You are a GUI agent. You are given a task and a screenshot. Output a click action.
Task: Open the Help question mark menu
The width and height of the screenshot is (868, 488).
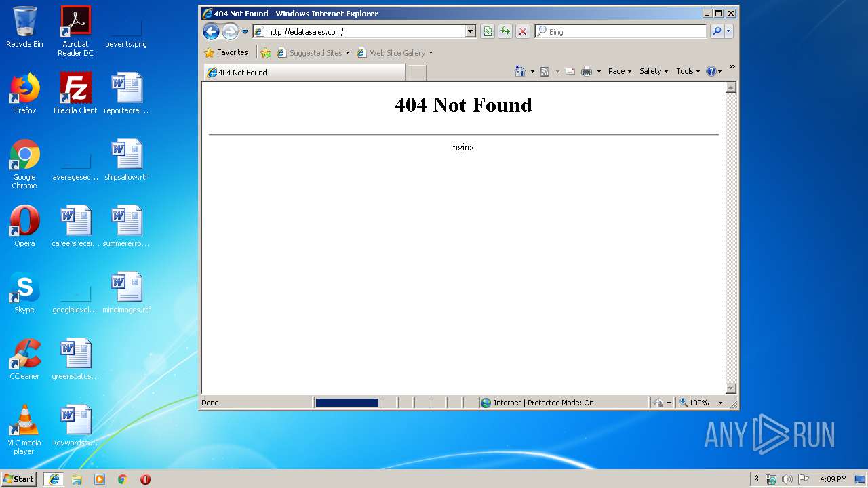coord(713,71)
